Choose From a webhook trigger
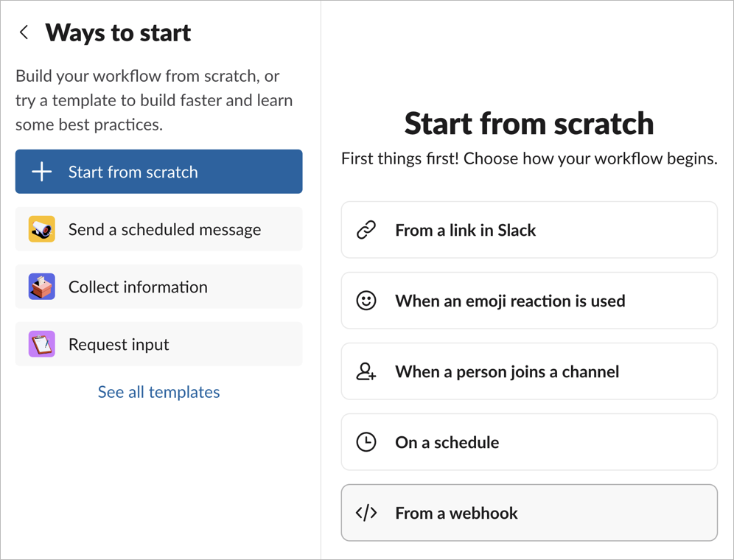The image size is (734, 560). pyautogui.click(x=529, y=513)
